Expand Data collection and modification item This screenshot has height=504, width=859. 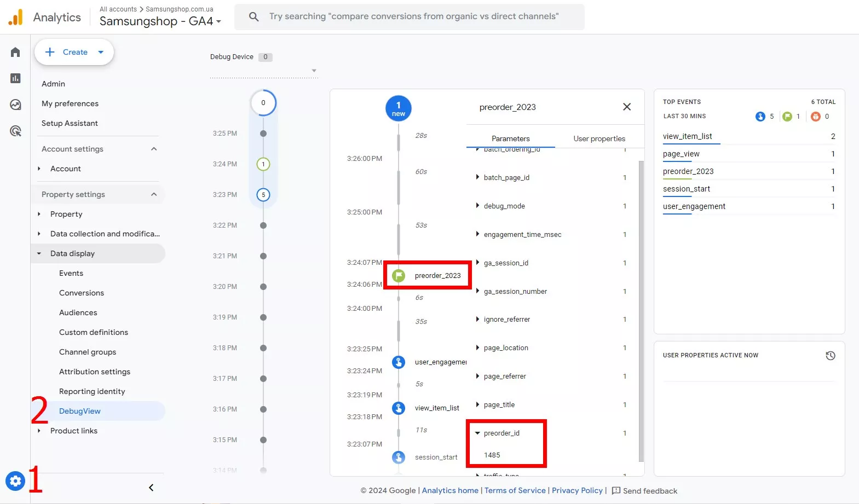click(x=39, y=234)
